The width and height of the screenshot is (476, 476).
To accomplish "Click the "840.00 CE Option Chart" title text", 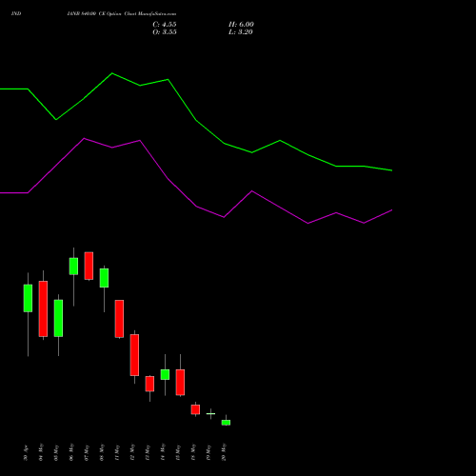I will point(109,13).
